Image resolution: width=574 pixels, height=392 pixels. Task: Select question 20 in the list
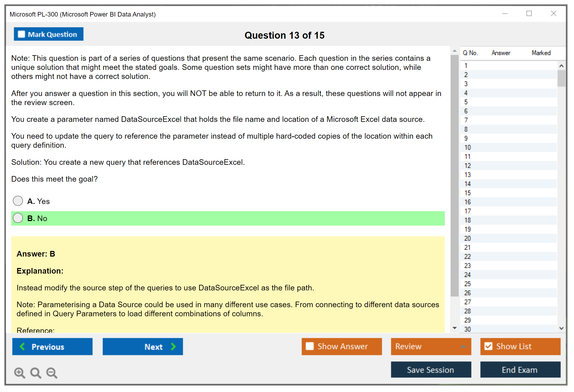coord(467,238)
